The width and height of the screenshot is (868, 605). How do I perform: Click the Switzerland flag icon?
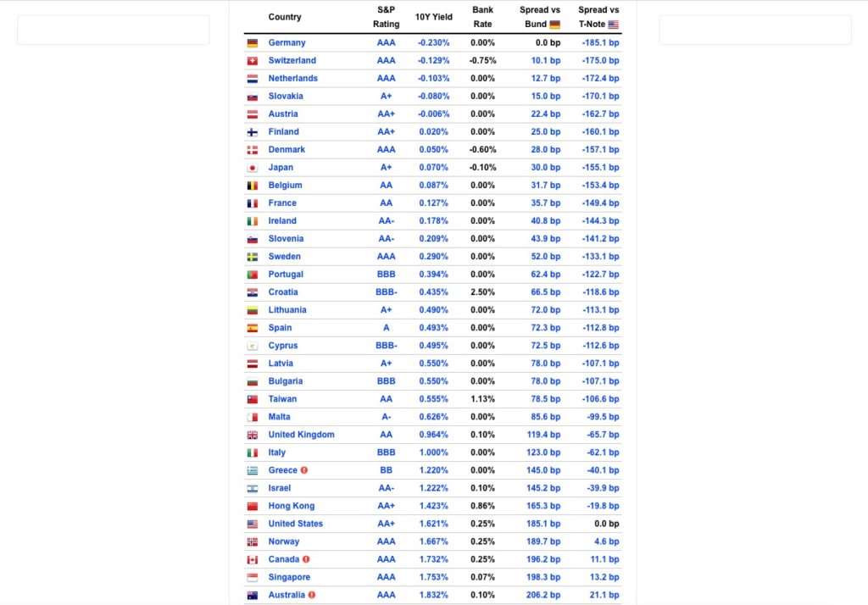(253, 61)
